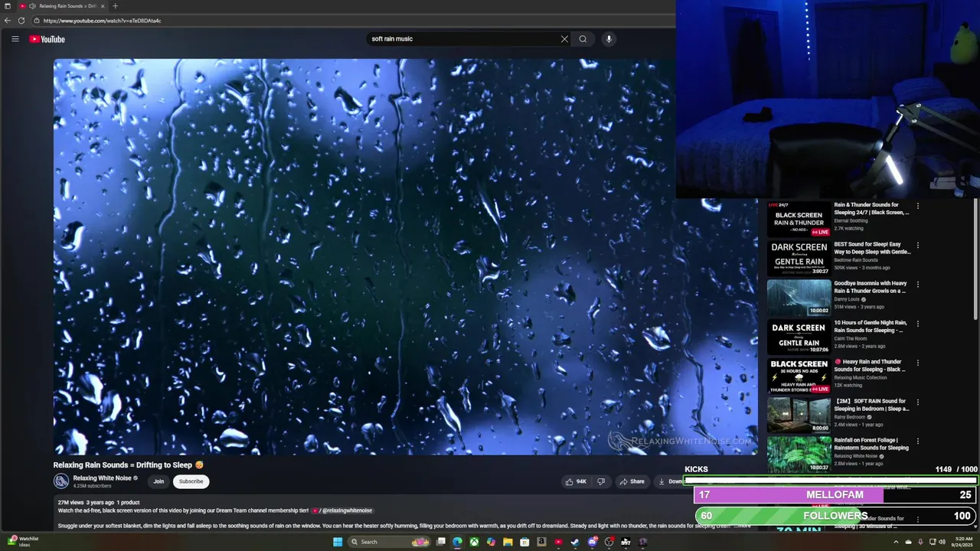Open the Eternal Soothing channel name
980x551 pixels.
(851, 220)
